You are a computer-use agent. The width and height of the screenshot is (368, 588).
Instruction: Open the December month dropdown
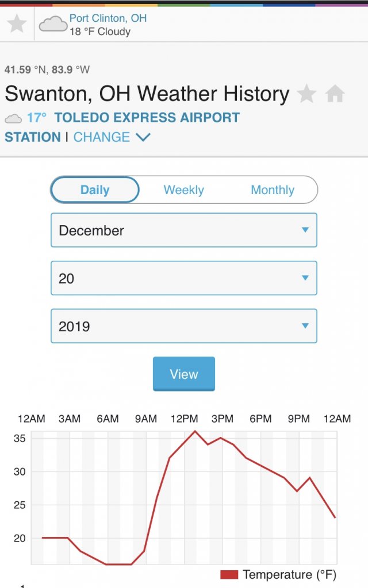pos(184,230)
